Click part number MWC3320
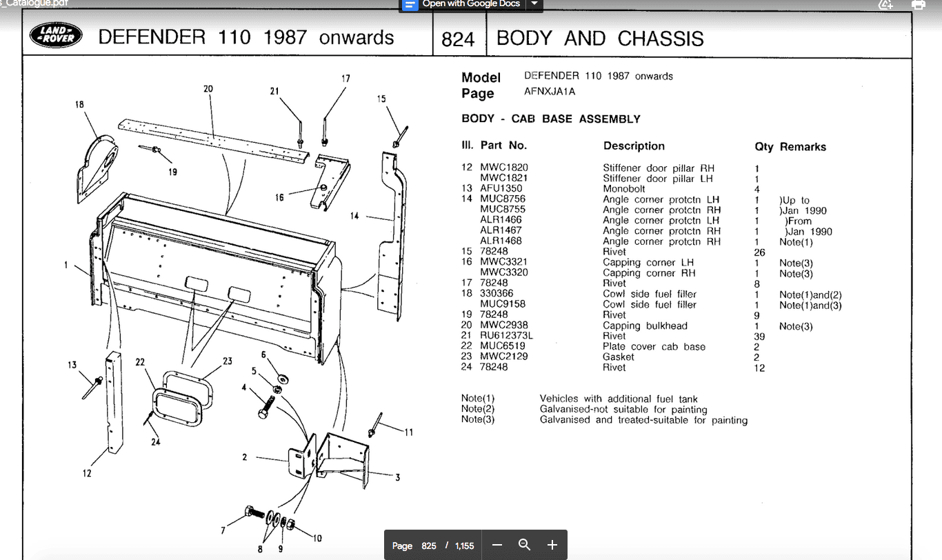942x560 pixels. click(x=504, y=272)
